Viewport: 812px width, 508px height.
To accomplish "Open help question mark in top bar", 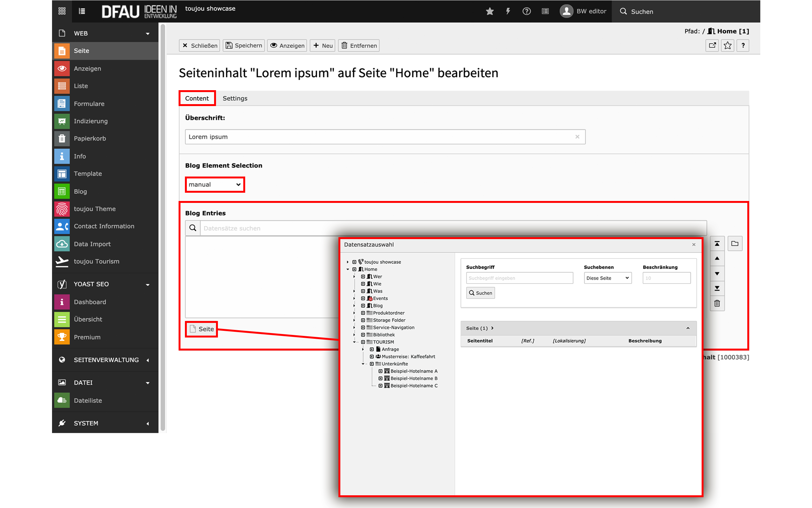I will click(527, 11).
